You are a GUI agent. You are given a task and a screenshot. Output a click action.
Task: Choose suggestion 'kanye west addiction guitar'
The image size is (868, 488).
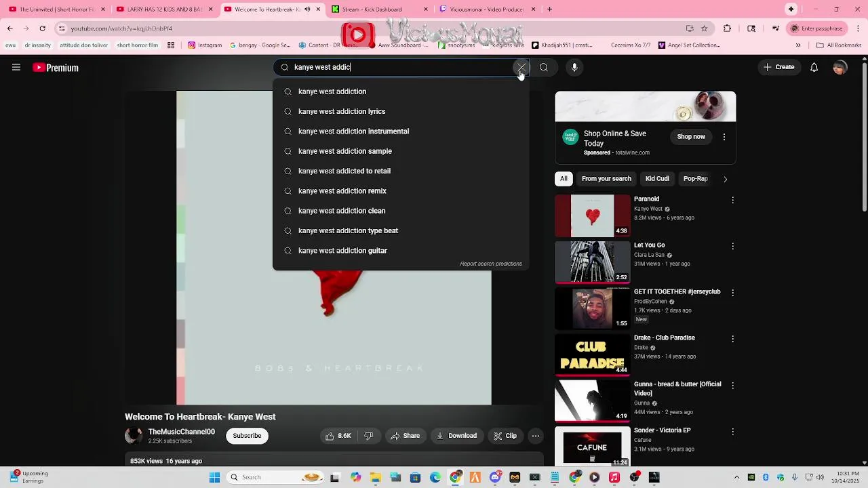click(x=401, y=250)
